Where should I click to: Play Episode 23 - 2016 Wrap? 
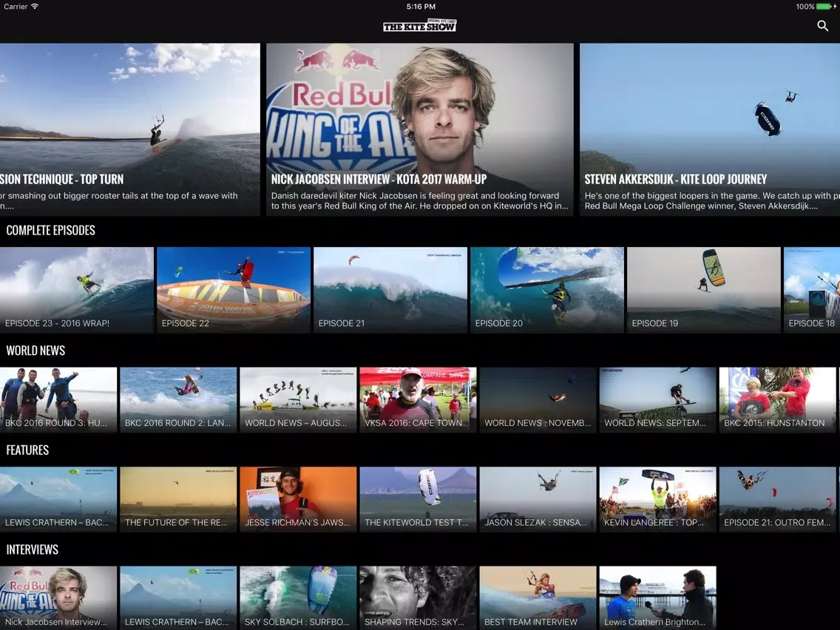pos(77,290)
